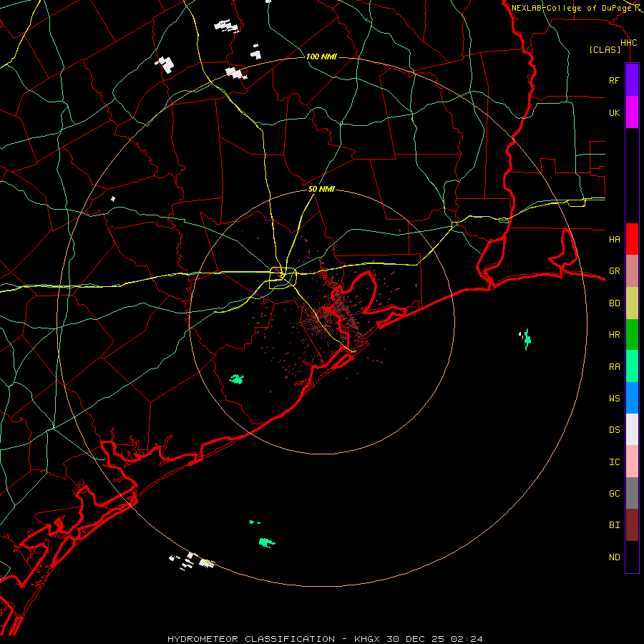Click the HHC product code text
The height and width of the screenshot is (644, 644).
click(628, 43)
